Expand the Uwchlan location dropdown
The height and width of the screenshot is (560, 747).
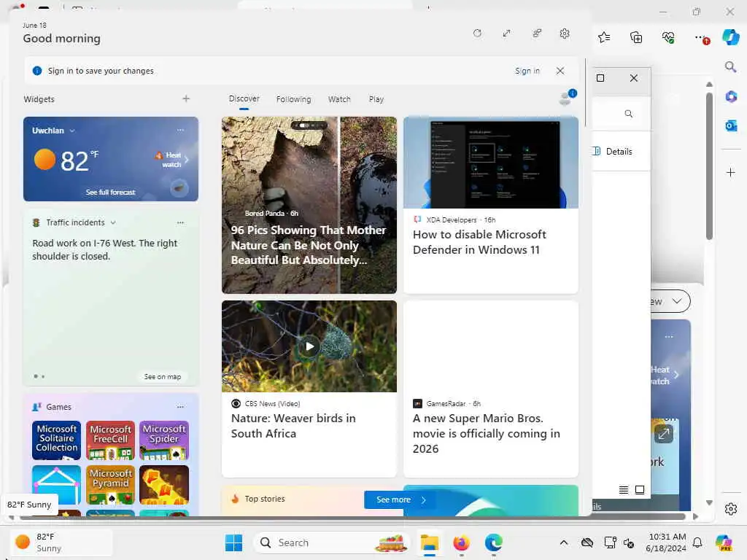[72, 131]
